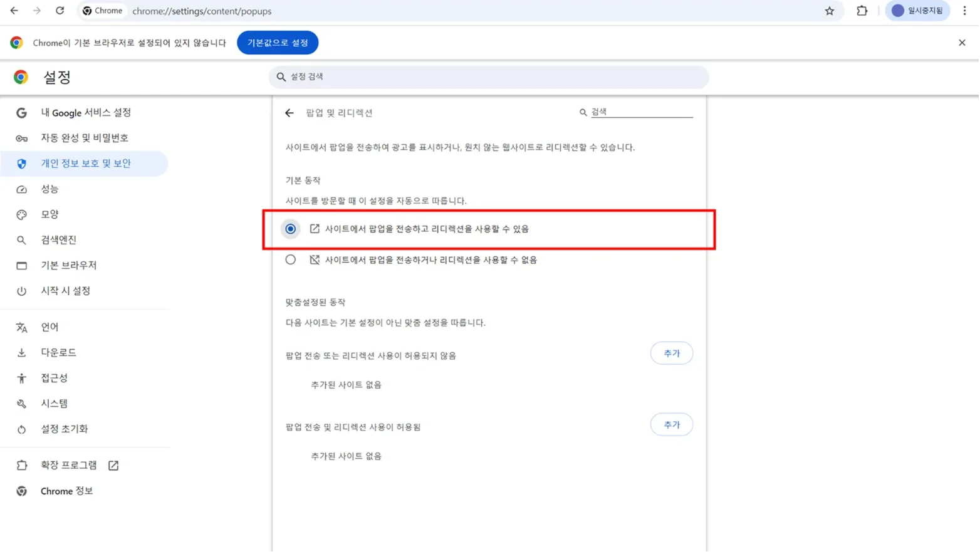Click the browser back navigation arrow
This screenshot has height=554, width=980.
(x=14, y=11)
